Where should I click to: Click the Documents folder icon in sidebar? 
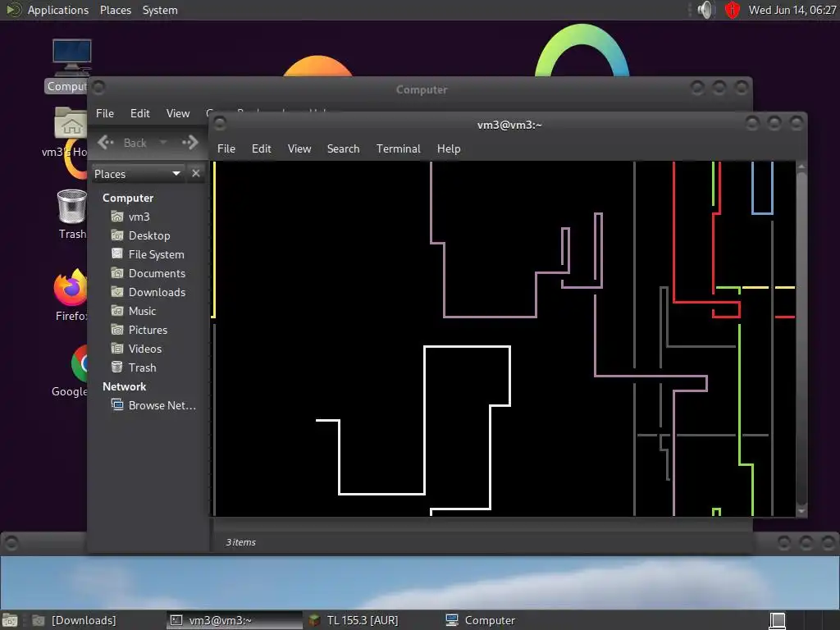pos(116,272)
